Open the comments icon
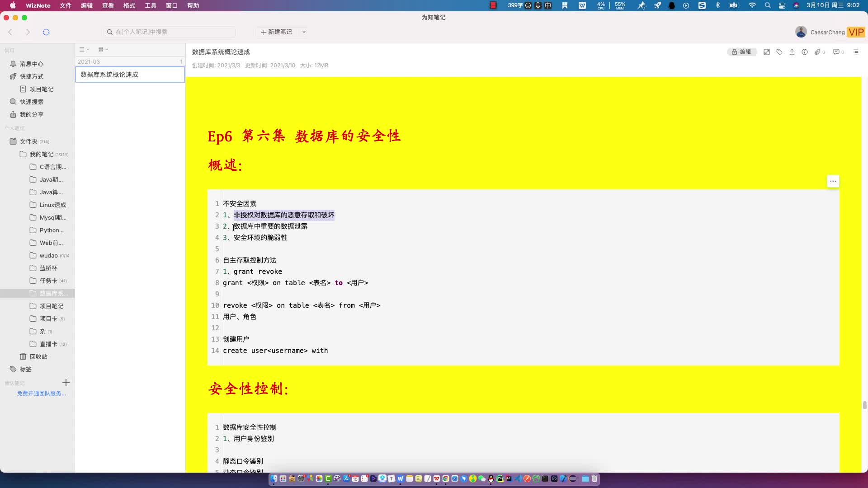868x488 pixels. tap(837, 52)
